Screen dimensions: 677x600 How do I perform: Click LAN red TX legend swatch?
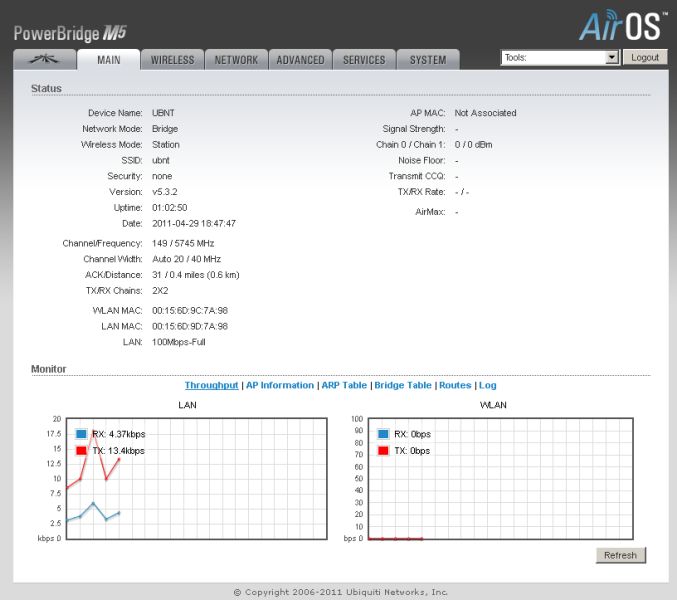[81, 451]
